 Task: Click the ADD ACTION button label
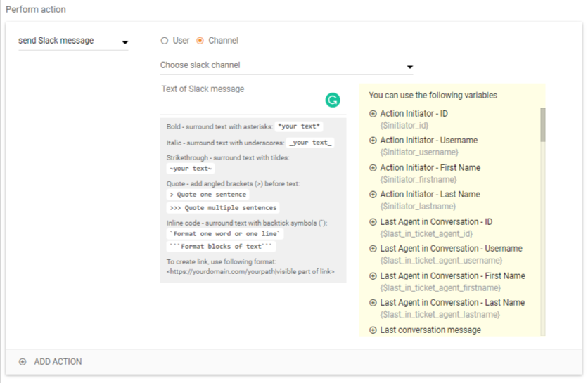tap(58, 362)
